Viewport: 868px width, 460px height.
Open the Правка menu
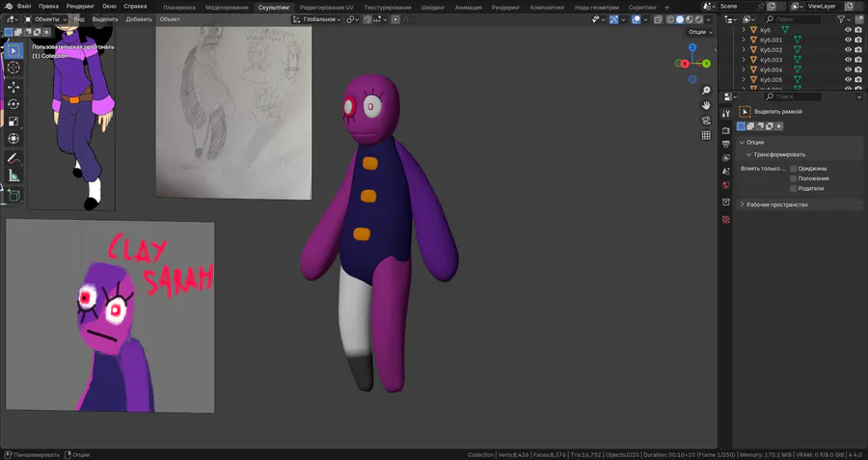pyautogui.click(x=48, y=7)
